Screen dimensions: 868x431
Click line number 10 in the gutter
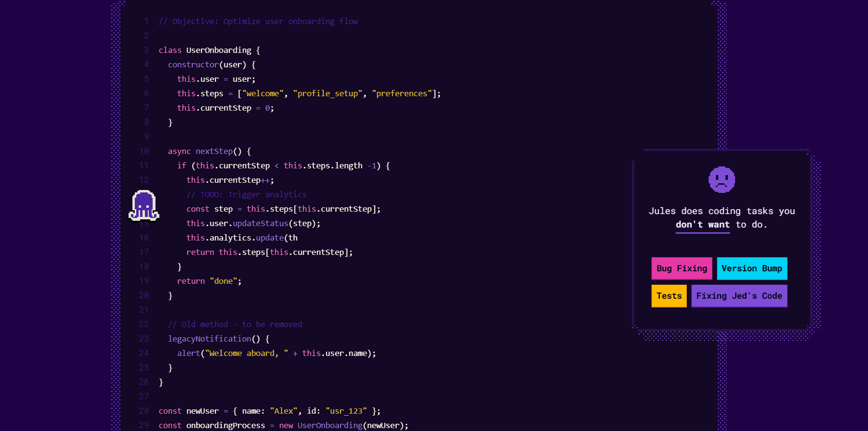click(x=144, y=151)
